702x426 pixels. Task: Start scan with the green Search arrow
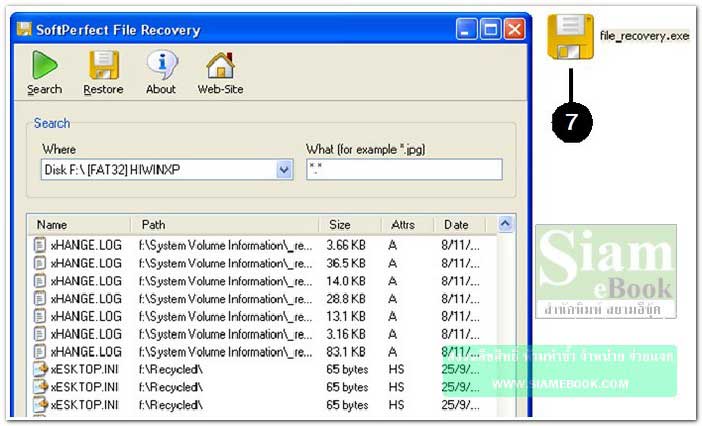pyautogui.click(x=44, y=65)
